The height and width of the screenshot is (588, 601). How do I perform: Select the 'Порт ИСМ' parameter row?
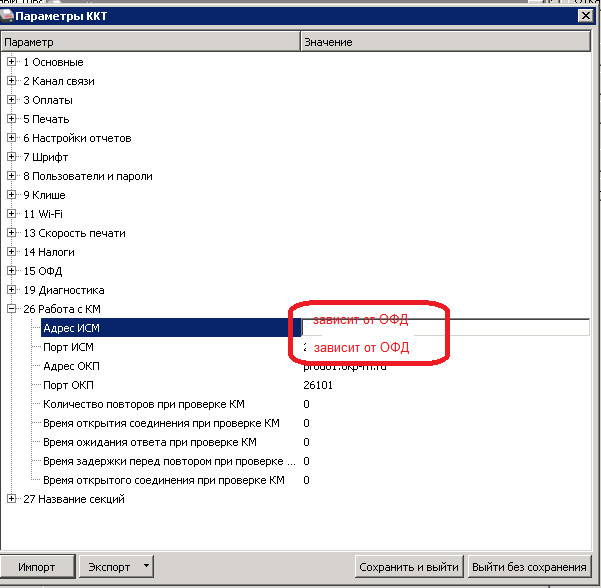tap(68, 347)
